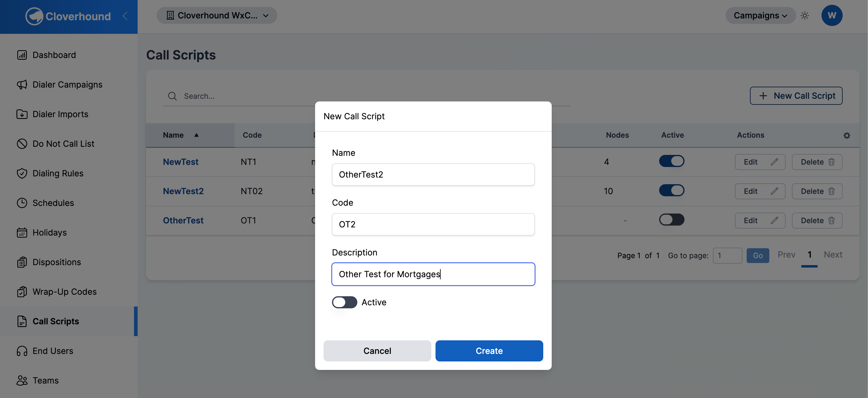Image resolution: width=868 pixels, height=398 pixels.
Task: Open the NewTest script link
Action: coord(180,162)
